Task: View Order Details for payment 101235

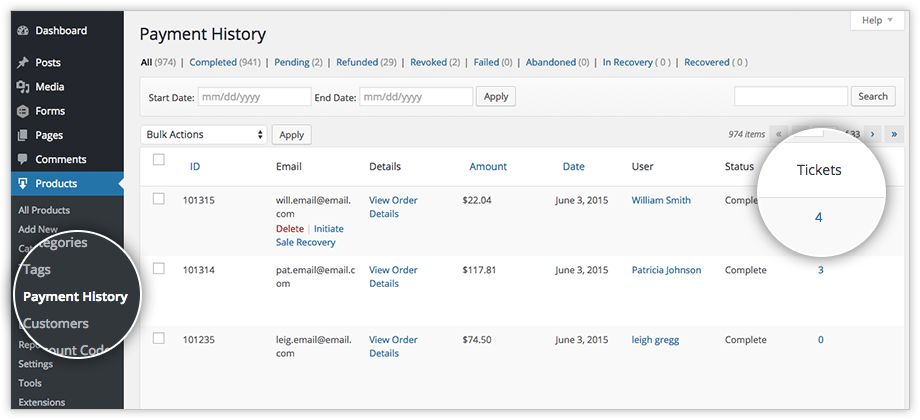Action: [393, 347]
